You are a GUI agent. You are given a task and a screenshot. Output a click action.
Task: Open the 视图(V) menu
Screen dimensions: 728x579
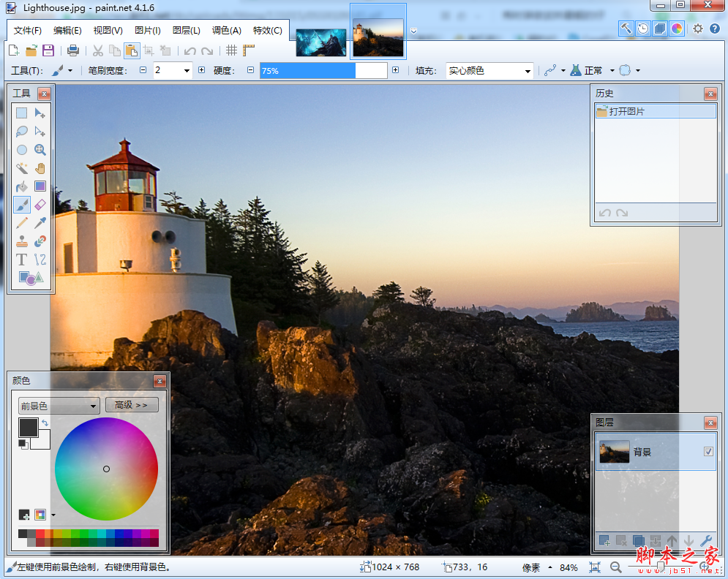108,31
